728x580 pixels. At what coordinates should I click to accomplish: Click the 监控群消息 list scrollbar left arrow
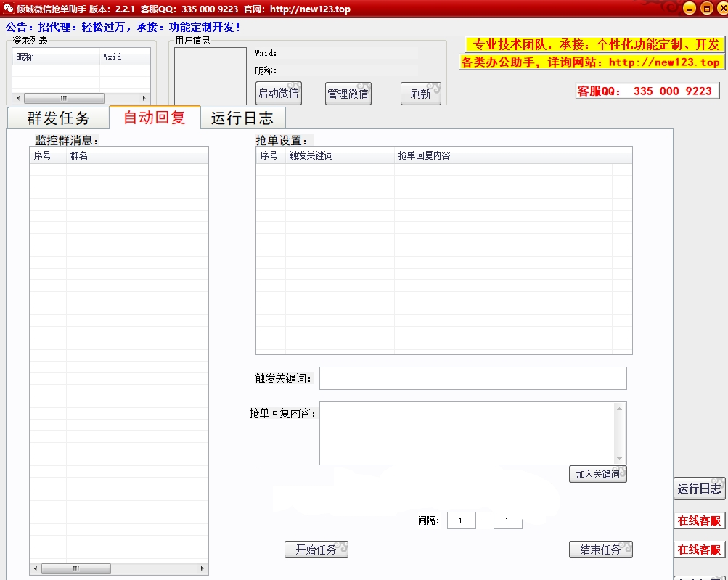(x=36, y=568)
